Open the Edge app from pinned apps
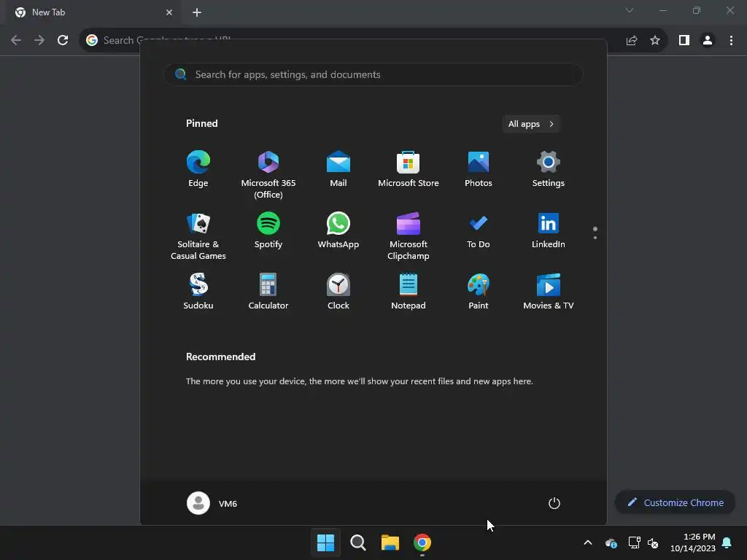This screenshot has height=560, width=747. coord(198,169)
